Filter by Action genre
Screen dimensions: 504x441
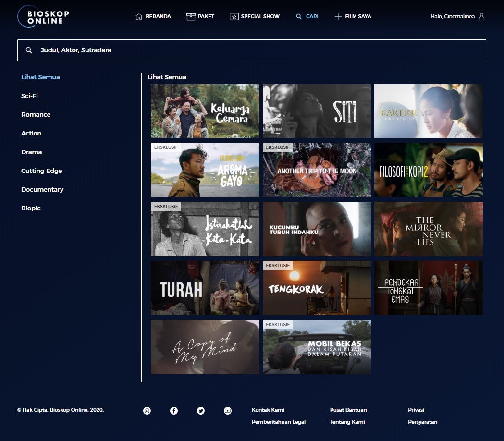pos(31,133)
